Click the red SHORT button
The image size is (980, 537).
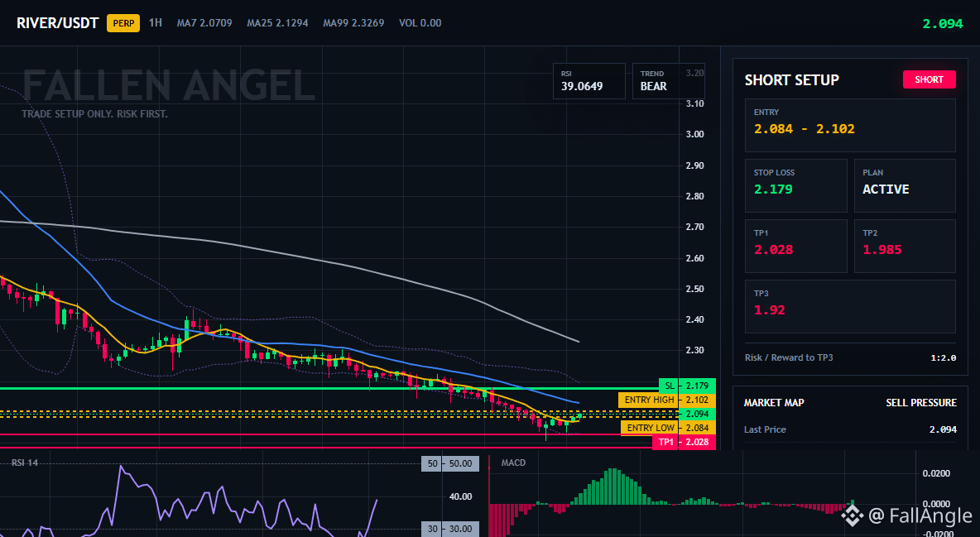(x=929, y=79)
